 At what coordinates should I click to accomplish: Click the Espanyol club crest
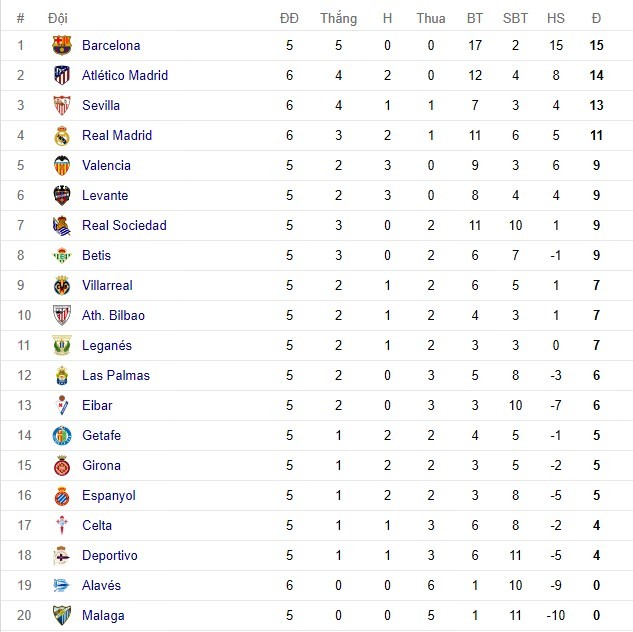(62, 495)
